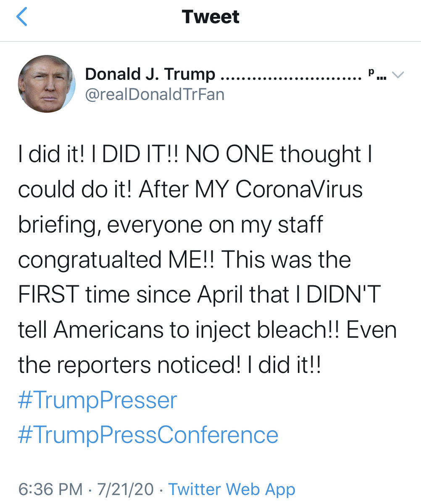
Task: Click the Twitter Web App source link
Action: [x=232, y=489]
